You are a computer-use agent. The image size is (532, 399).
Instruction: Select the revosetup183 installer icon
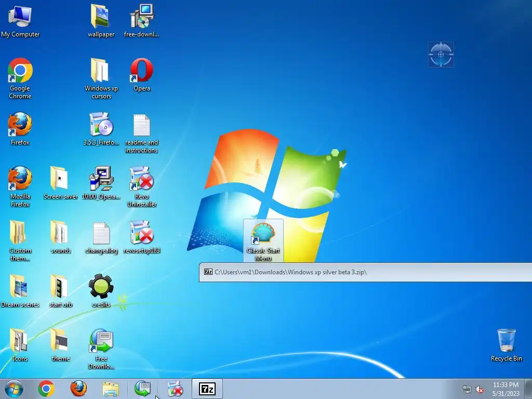(x=141, y=237)
